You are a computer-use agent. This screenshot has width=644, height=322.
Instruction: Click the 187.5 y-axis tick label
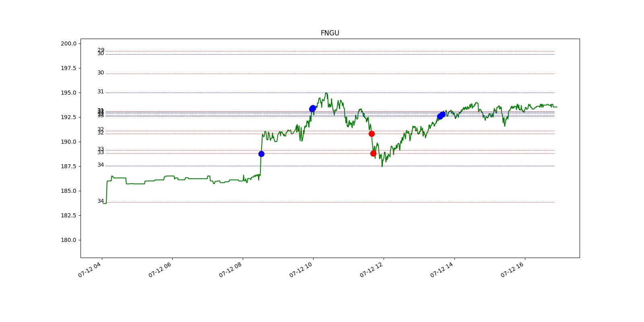pos(68,166)
